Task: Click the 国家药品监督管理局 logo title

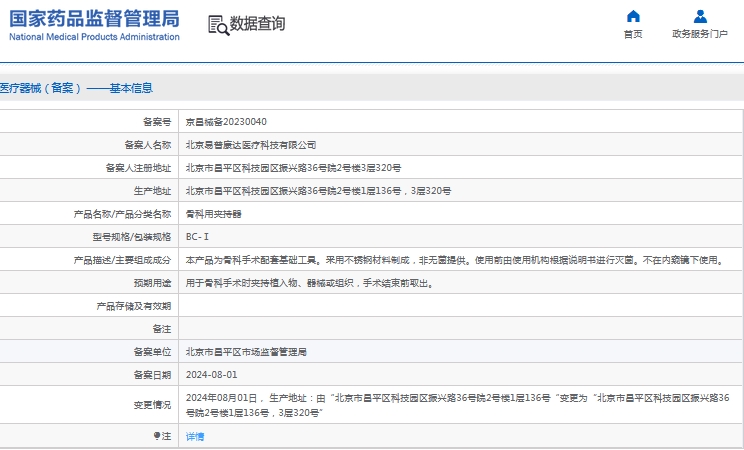Action: pyautogui.click(x=94, y=19)
